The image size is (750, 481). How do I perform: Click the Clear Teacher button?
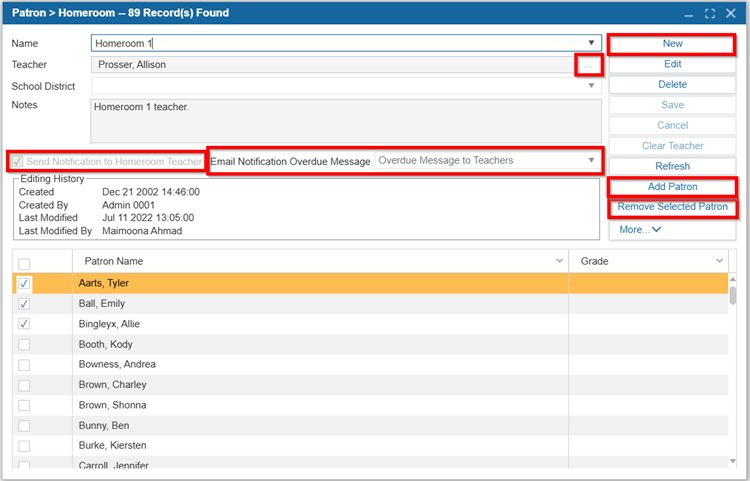click(x=672, y=146)
